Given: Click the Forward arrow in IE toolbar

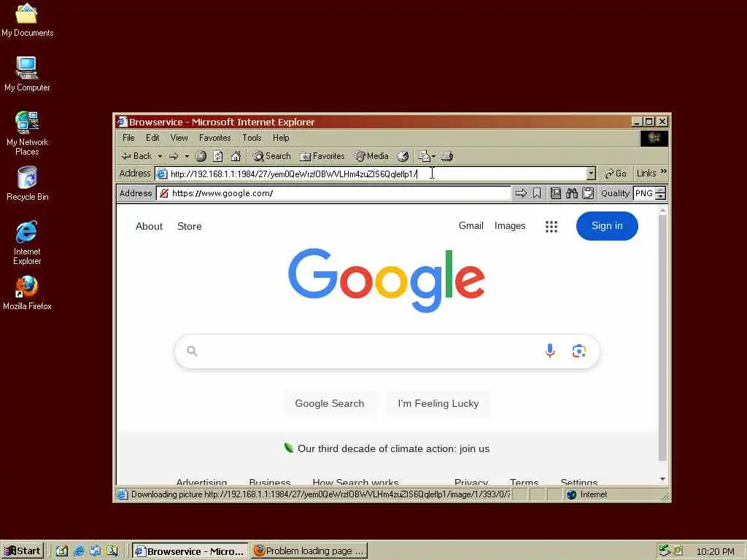Looking at the screenshot, I should point(174,156).
